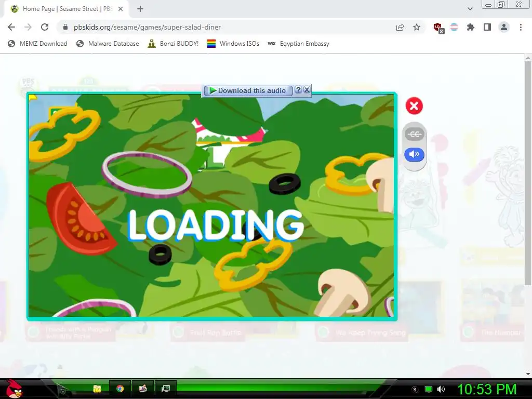Toggle the browser side panel
The height and width of the screenshot is (399, 532).
[487, 27]
